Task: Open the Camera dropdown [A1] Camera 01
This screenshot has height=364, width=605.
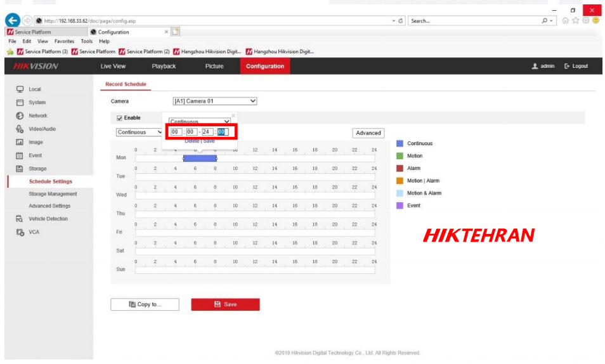Action: [214, 101]
